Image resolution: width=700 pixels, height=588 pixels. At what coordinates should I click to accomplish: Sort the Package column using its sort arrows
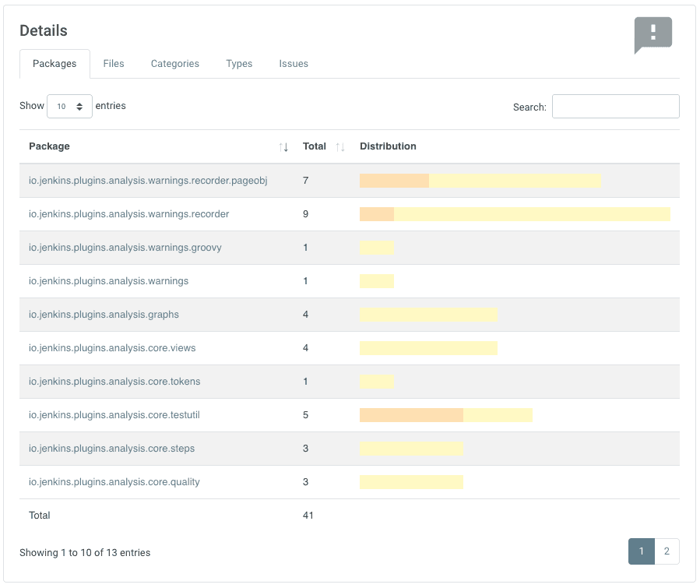click(x=283, y=146)
